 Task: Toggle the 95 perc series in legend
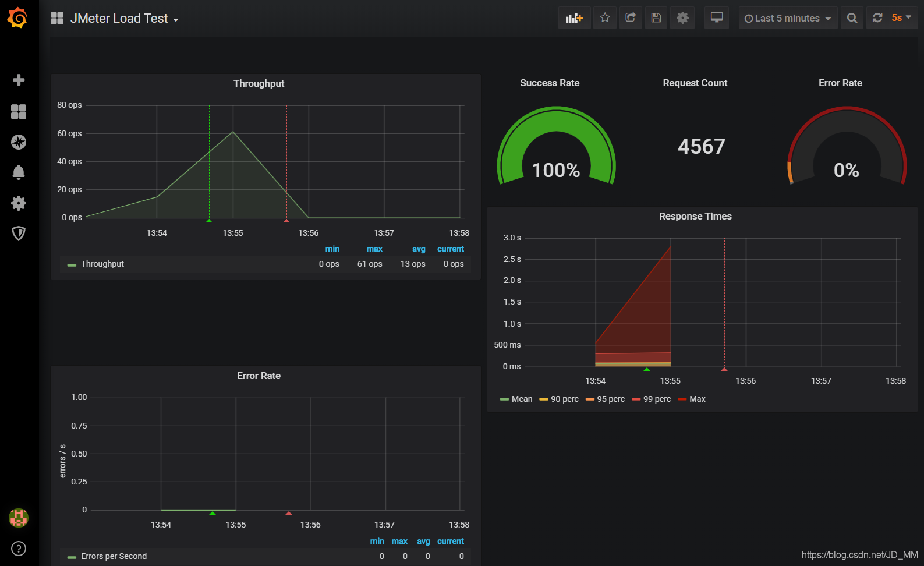(611, 399)
